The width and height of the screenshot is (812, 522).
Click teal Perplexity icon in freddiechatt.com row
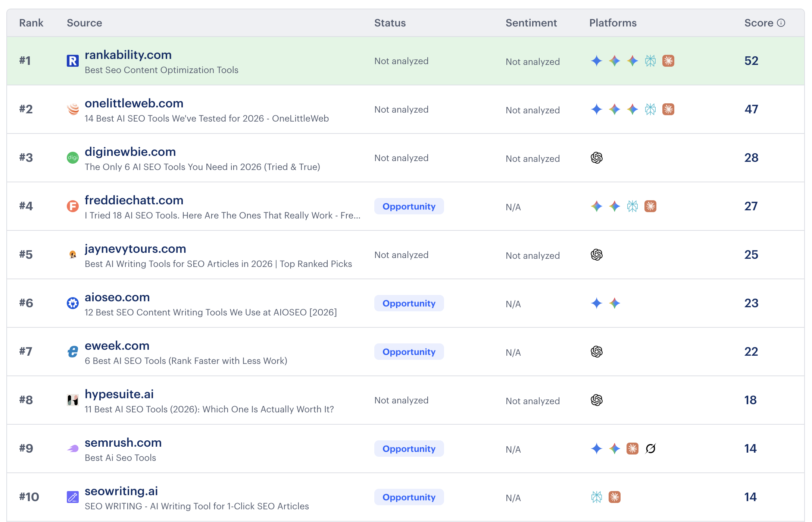(633, 206)
